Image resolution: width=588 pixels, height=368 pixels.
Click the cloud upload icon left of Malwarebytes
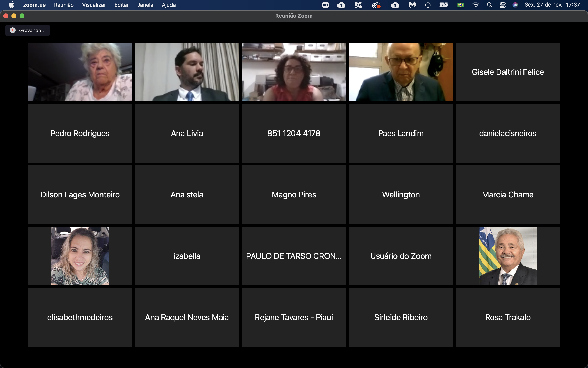[x=395, y=5]
